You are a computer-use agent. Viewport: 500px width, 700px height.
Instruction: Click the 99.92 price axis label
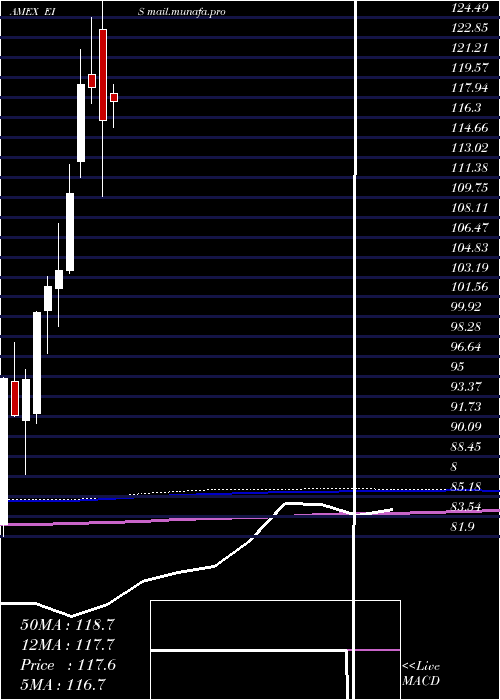pyautogui.click(x=467, y=307)
